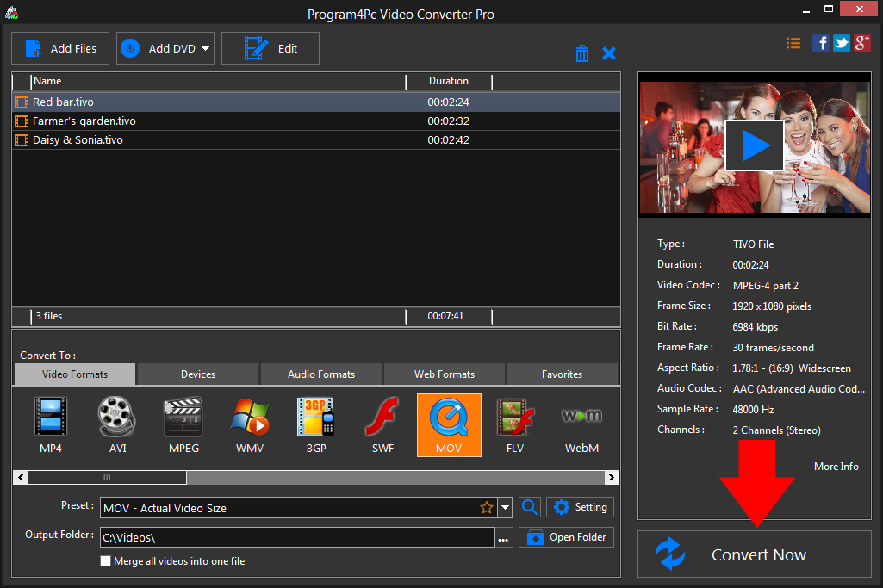
Task: Open the Web Formats tab
Action: 445,374
